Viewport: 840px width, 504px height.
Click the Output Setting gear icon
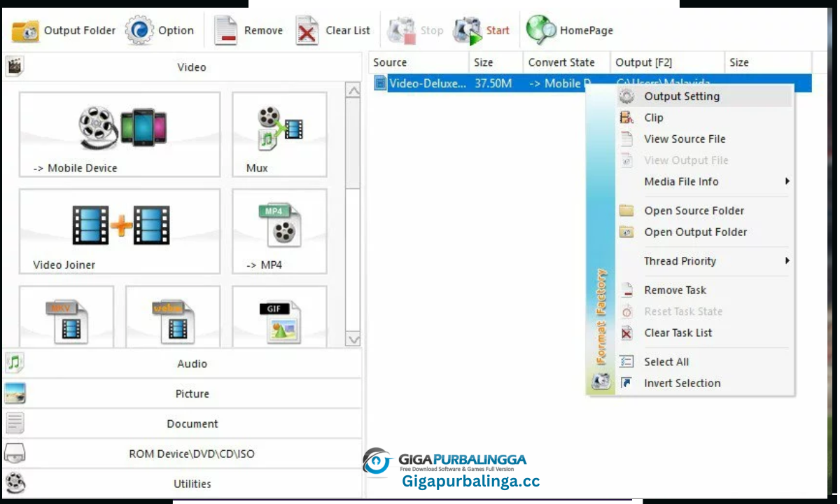click(x=626, y=97)
